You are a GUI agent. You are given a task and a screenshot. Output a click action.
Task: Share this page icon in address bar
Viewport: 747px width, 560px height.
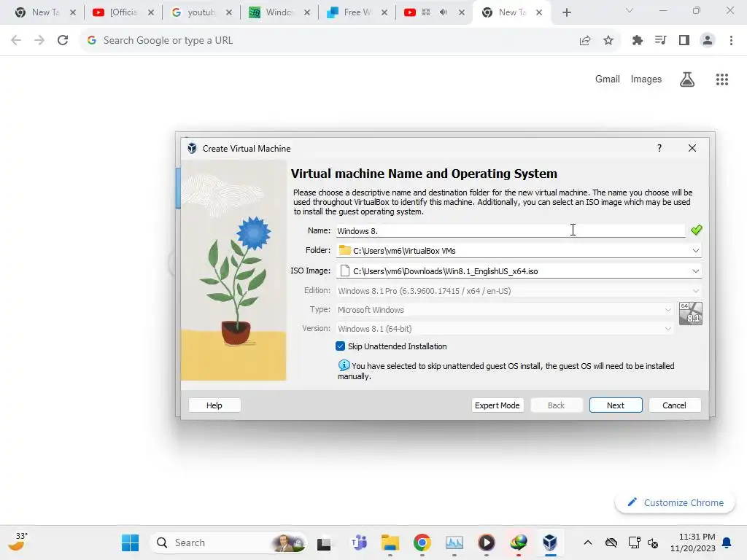click(x=585, y=41)
